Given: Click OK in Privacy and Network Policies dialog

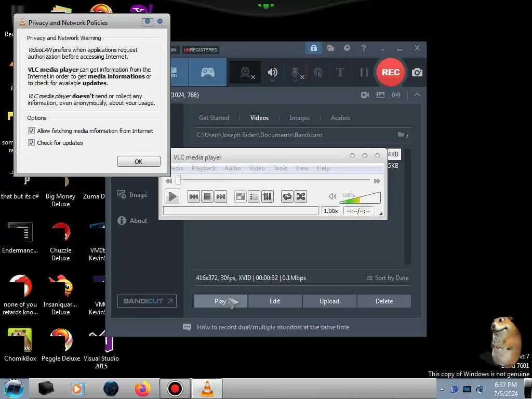Looking at the screenshot, I should (139, 162).
